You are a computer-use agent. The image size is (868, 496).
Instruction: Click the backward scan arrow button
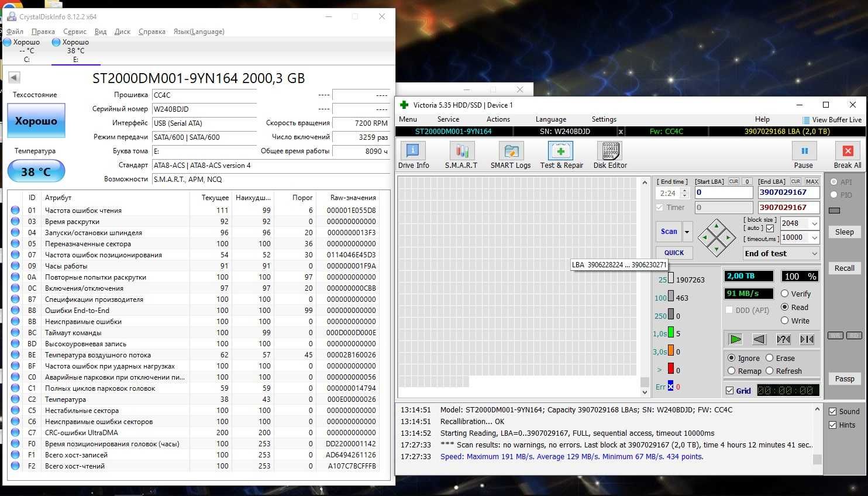click(x=759, y=339)
